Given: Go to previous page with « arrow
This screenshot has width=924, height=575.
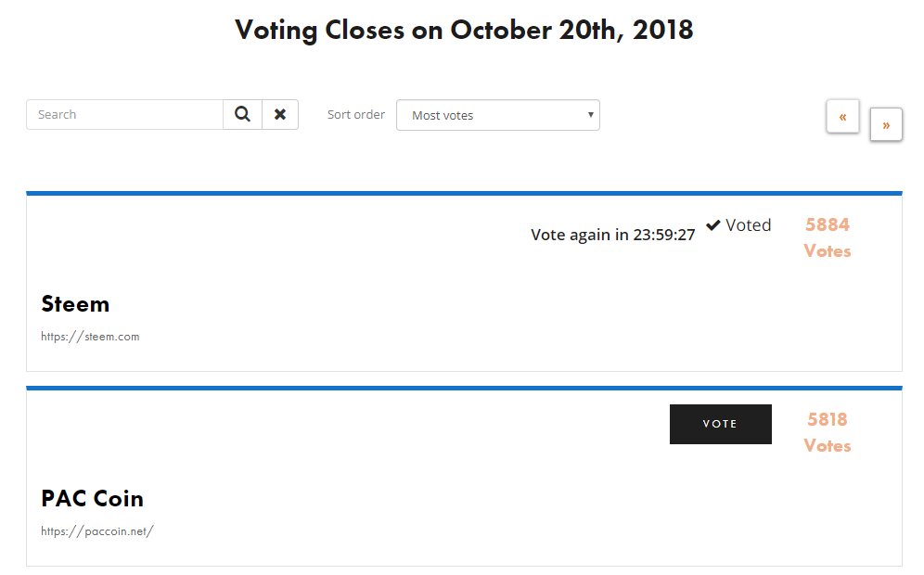Looking at the screenshot, I should 842,117.
